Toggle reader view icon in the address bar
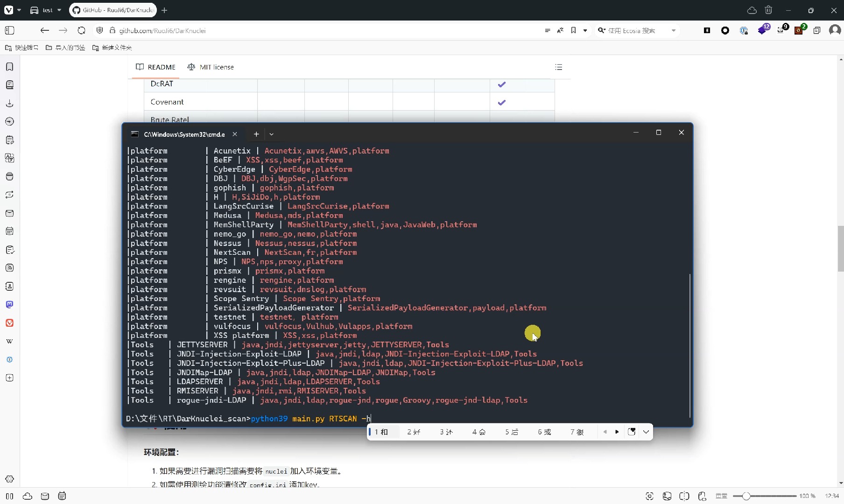The height and width of the screenshot is (504, 844). [547, 30]
